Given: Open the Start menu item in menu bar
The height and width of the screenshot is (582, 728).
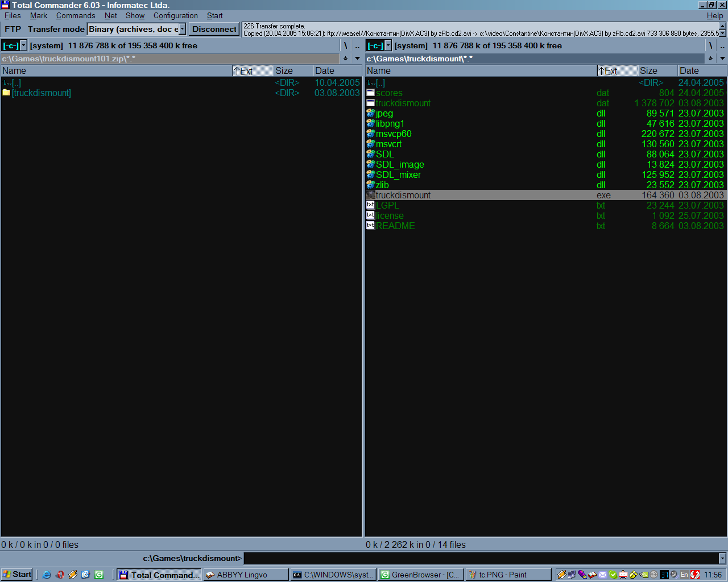Looking at the screenshot, I should click(x=215, y=15).
